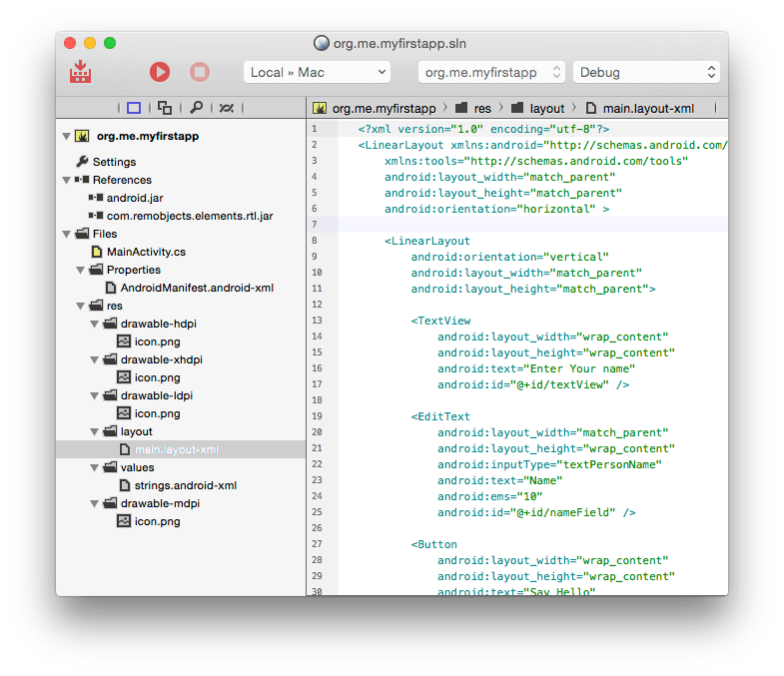Screen dimensions: 784x676
Task: Select icon.png under drawable-ldpi
Action: pyautogui.click(x=157, y=414)
